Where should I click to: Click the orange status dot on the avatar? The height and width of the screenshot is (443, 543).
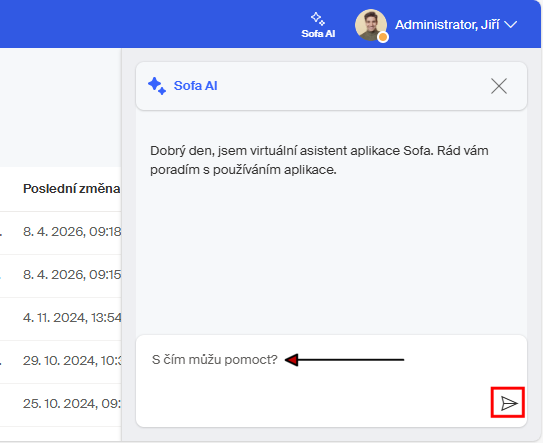pyautogui.click(x=383, y=37)
